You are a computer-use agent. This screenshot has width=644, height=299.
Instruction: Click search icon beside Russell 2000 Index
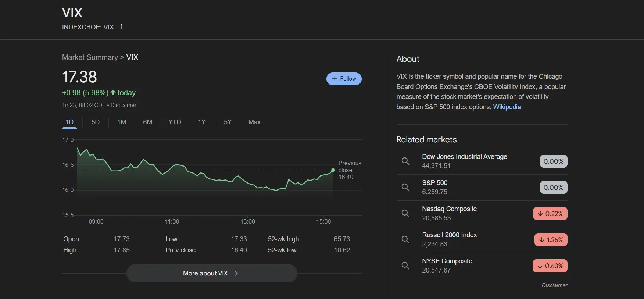coord(405,239)
